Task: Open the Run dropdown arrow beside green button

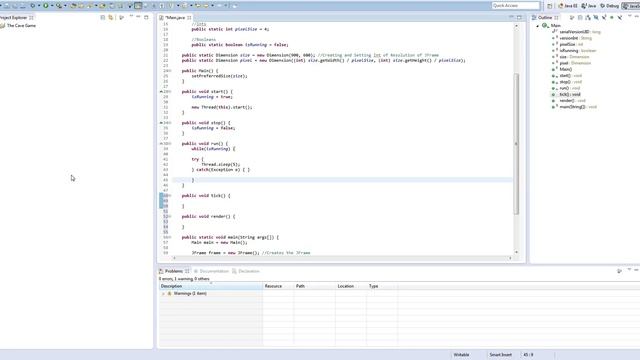Action: coord(52,6)
